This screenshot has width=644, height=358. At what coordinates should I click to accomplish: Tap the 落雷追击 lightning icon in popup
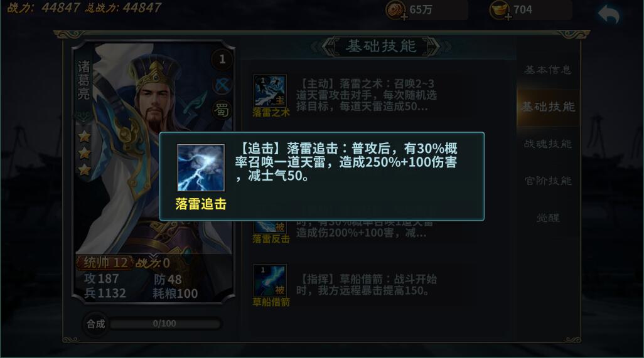[201, 167]
